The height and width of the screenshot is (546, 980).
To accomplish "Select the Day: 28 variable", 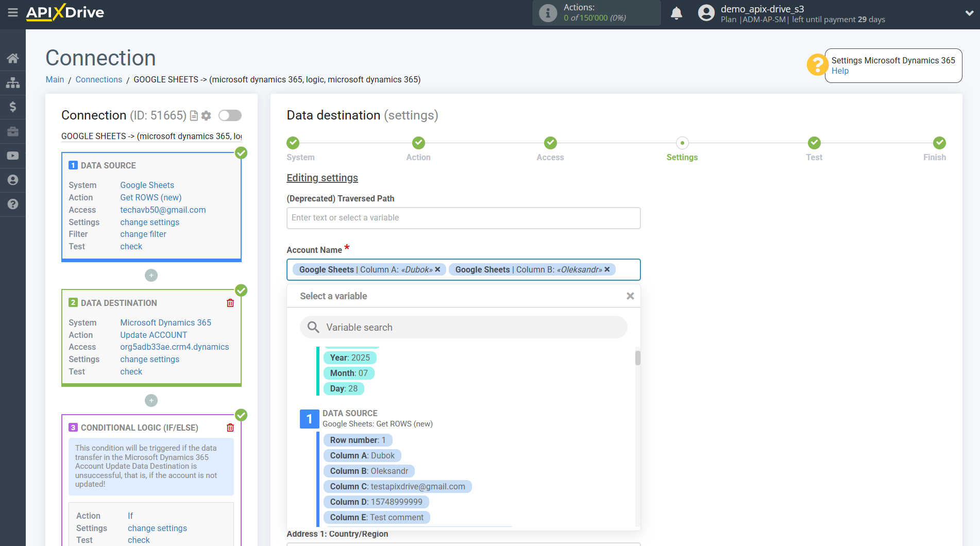I will tap(344, 388).
